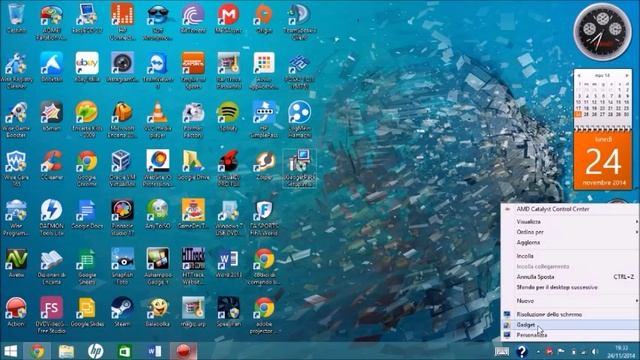Image resolution: width=640 pixels, height=360 pixels.
Task: Open Snapfish Foto desktop shortcut
Action: coord(122,266)
